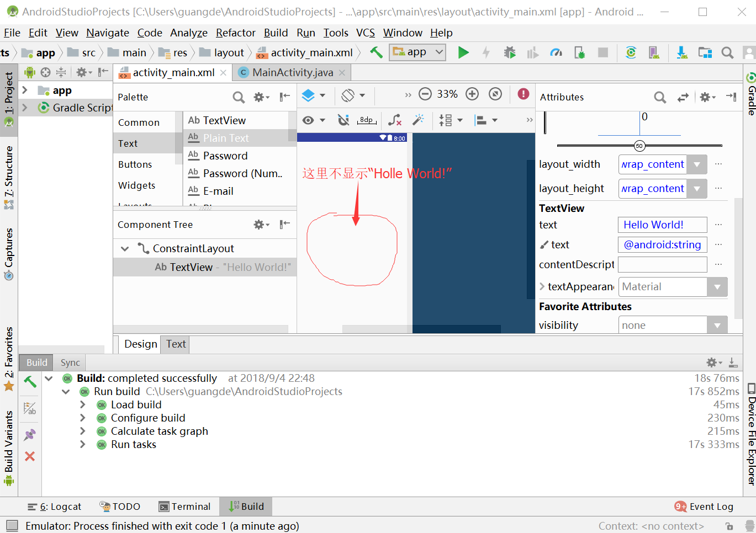Sync project with Gradle files icon

(x=631, y=52)
